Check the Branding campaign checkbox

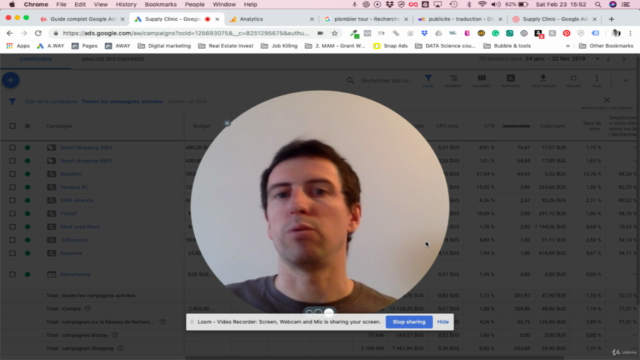click(x=12, y=174)
